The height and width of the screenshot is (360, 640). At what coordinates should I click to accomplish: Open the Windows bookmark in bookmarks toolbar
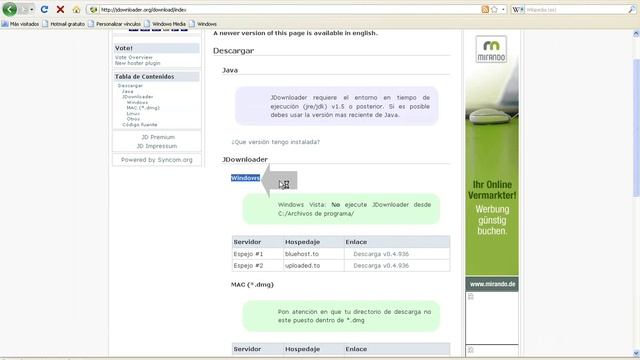[203, 24]
